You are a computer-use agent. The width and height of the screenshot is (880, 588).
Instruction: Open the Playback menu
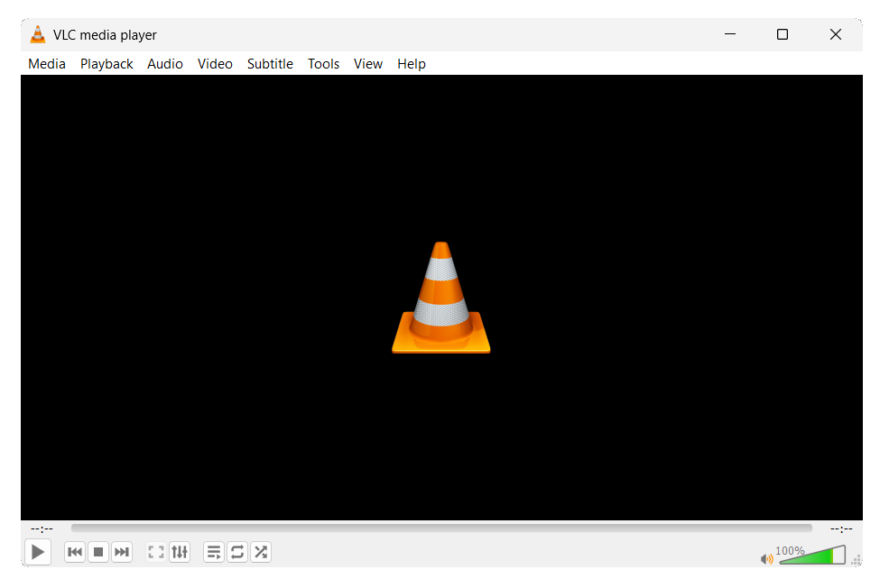pos(107,64)
